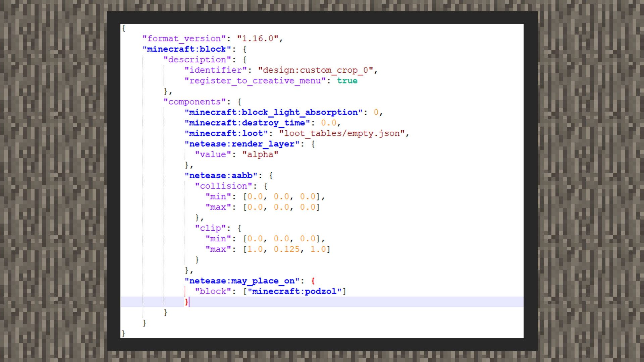Select the green true value
The image size is (644, 362).
(347, 81)
